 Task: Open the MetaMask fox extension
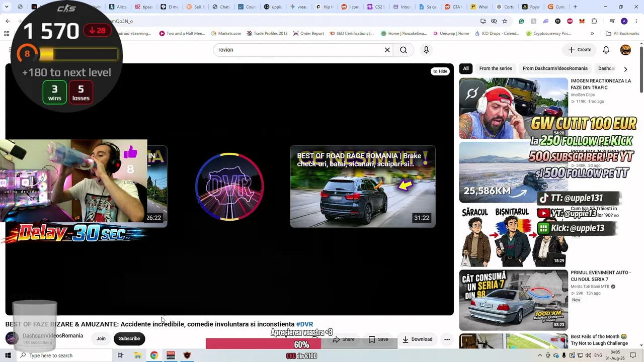point(582,21)
